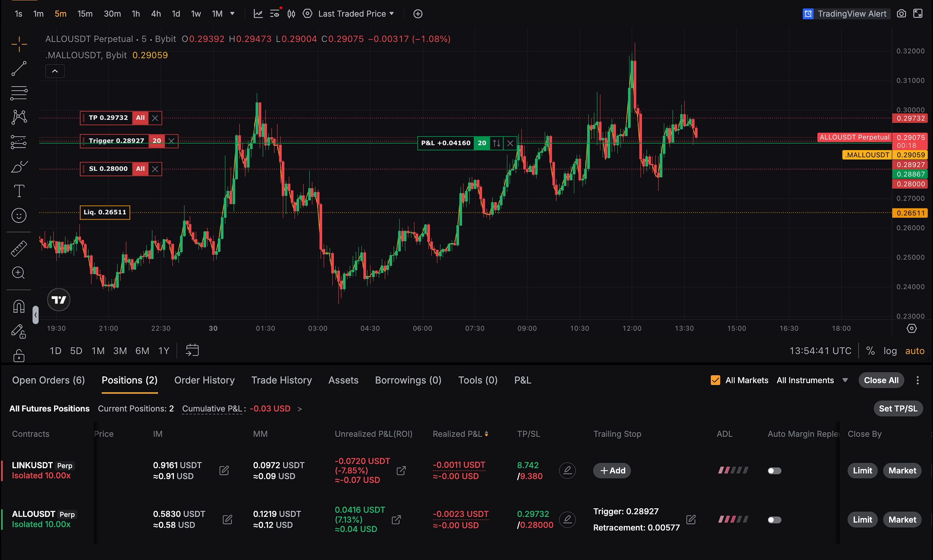Reverse position on P&L chart label

coord(496,143)
